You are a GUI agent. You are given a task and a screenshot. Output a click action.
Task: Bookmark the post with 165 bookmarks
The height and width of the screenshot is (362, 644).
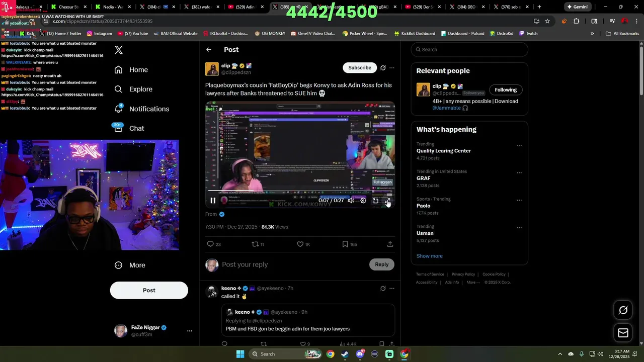click(349, 244)
